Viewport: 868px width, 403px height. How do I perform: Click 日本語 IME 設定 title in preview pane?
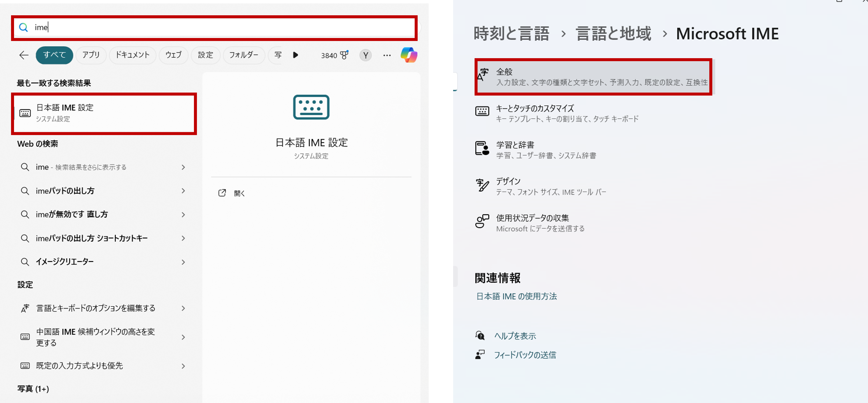pyautogui.click(x=312, y=142)
